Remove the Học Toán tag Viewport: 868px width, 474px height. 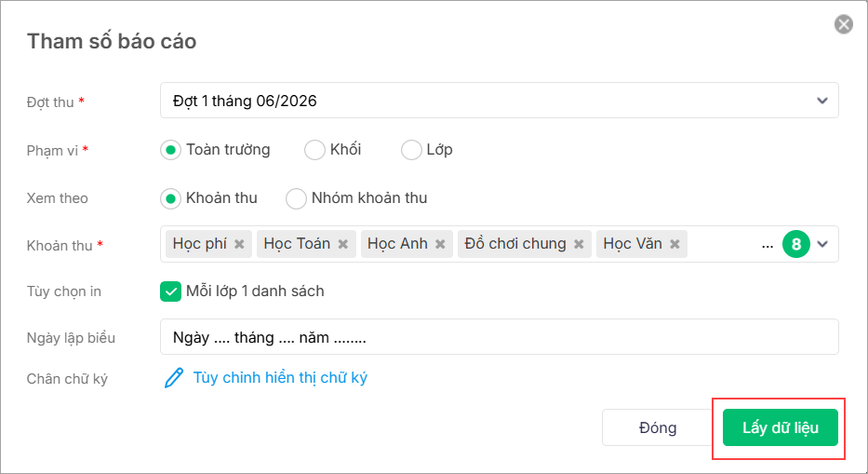[343, 244]
